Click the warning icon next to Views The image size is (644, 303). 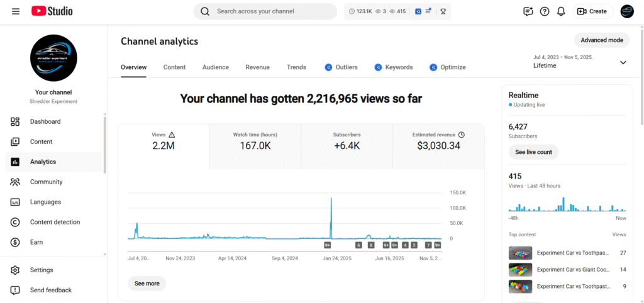172,135
